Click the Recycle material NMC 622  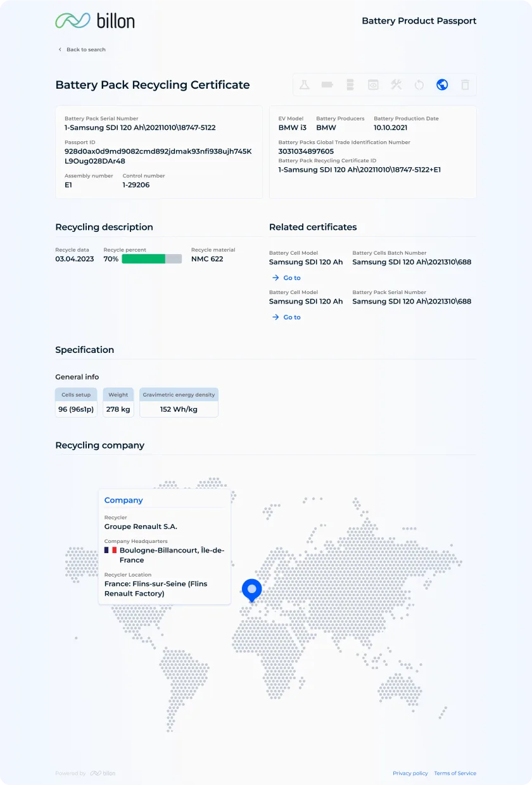click(207, 259)
